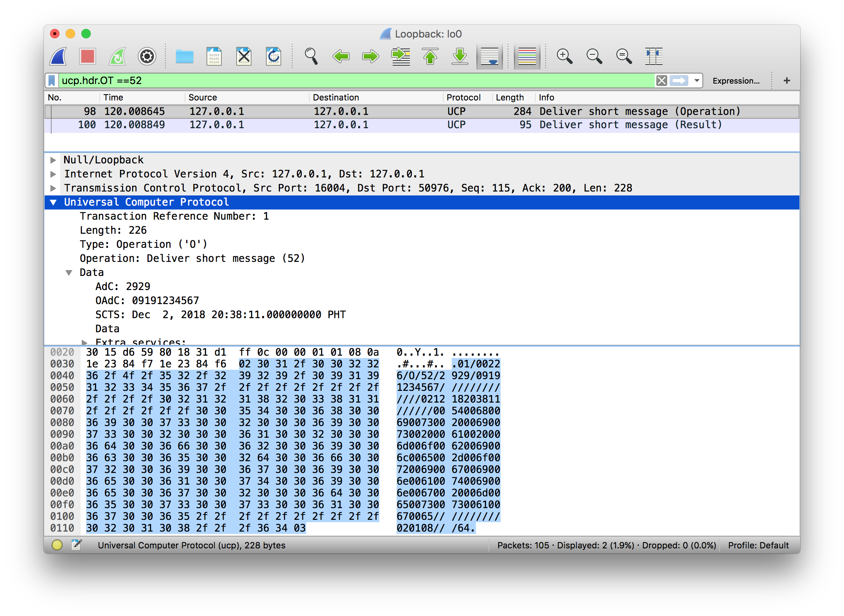The image size is (844, 616).
Task: Open a capture file via folder icon
Action: tap(184, 57)
